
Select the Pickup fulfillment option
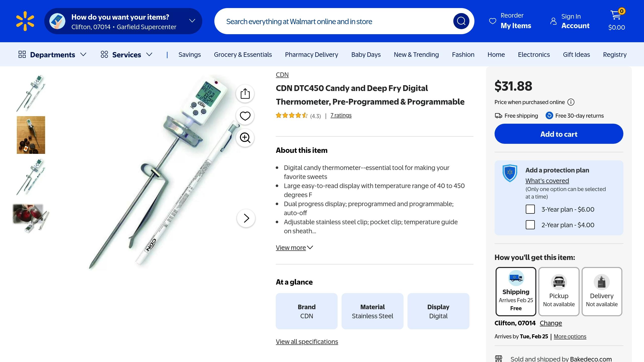pyautogui.click(x=559, y=292)
